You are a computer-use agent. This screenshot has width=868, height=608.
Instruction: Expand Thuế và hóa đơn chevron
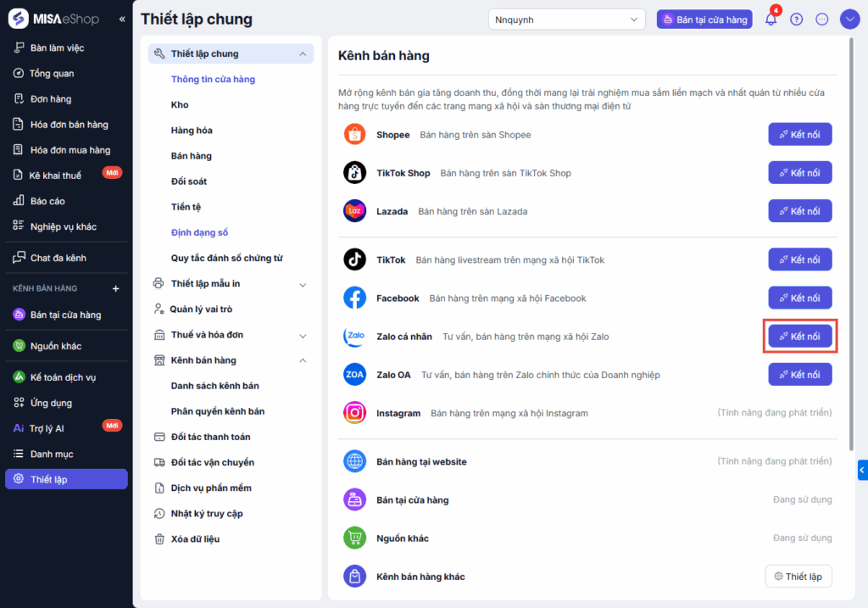pyautogui.click(x=303, y=336)
